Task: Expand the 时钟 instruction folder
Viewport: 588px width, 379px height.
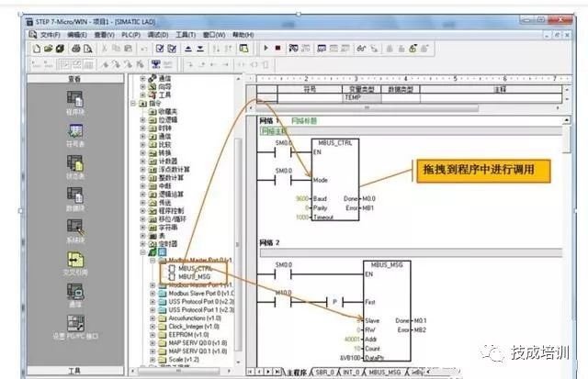Action: 142,128
